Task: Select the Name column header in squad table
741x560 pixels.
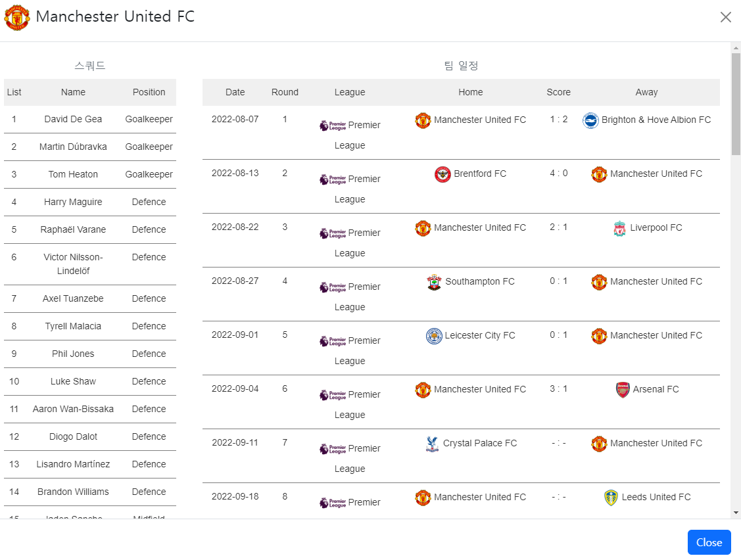Action: click(73, 92)
